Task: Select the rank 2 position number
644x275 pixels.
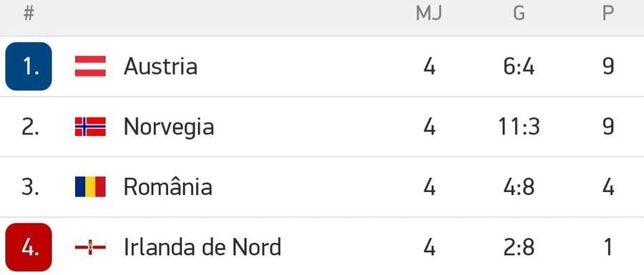Action: point(30,127)
